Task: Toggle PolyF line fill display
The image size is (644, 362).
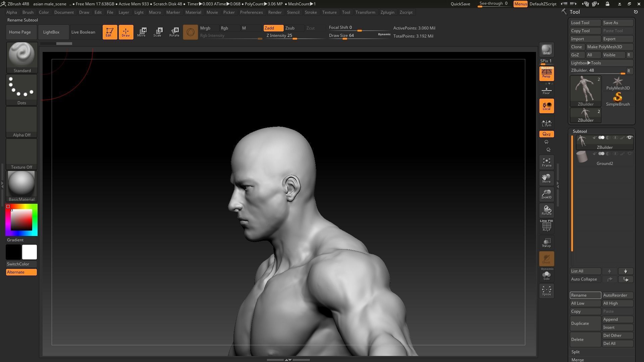Action: pyautogui.click(x=546, y=226)
